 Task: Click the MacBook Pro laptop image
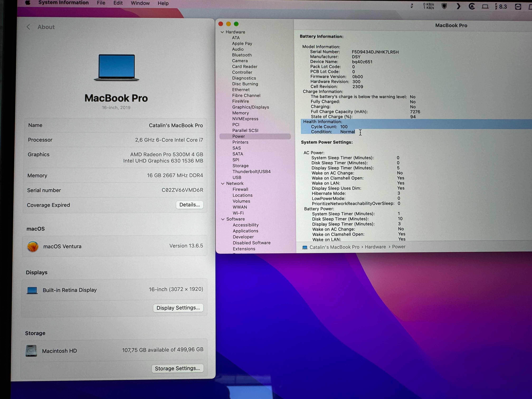(116, 68)
